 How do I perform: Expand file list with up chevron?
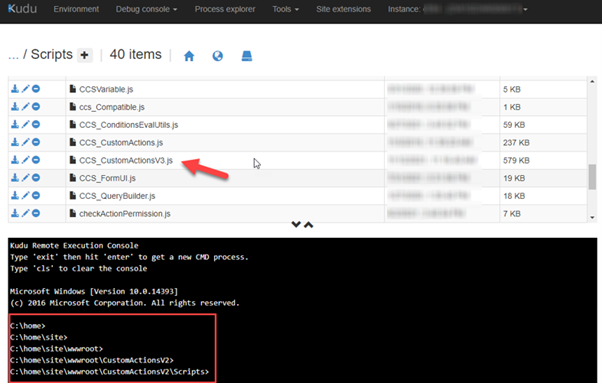(x=309, y=225)
